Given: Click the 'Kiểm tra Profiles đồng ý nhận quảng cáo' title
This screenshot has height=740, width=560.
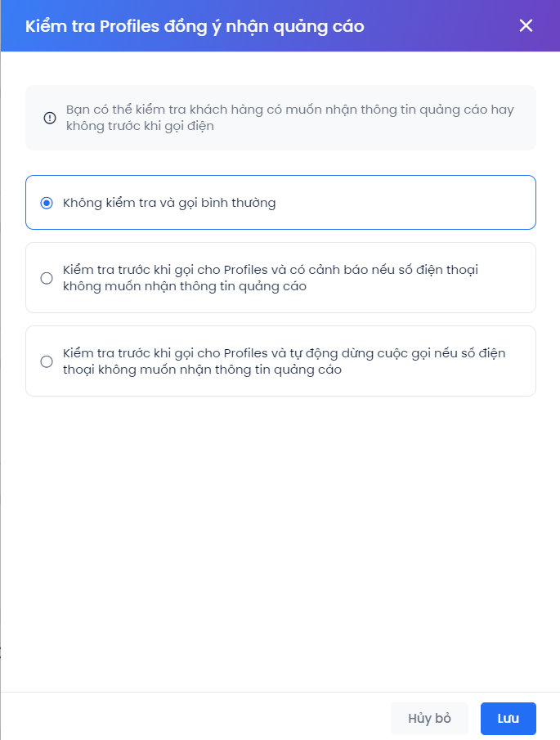Looking at the screenshot, I should (195, 26).
